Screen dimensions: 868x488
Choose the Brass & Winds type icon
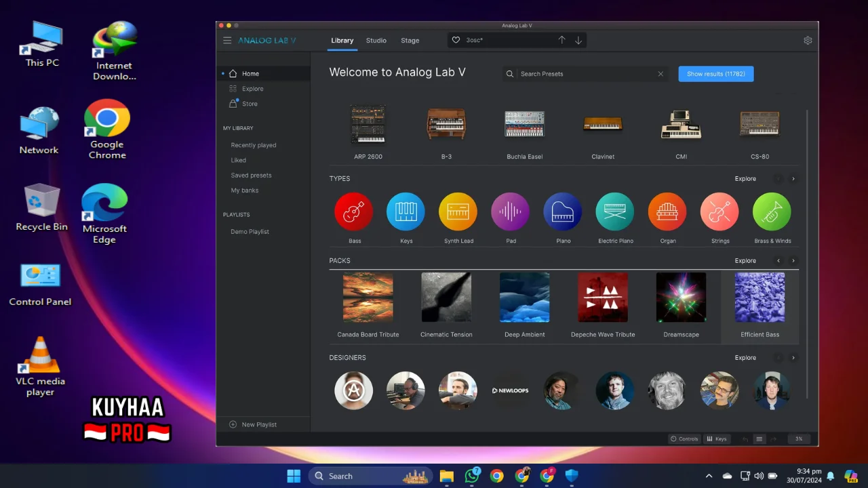click(772, 211)
